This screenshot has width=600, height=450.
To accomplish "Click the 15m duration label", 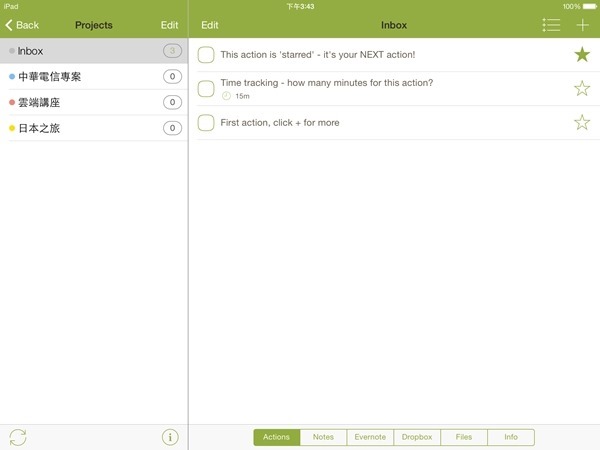I will tap(242, 96).
